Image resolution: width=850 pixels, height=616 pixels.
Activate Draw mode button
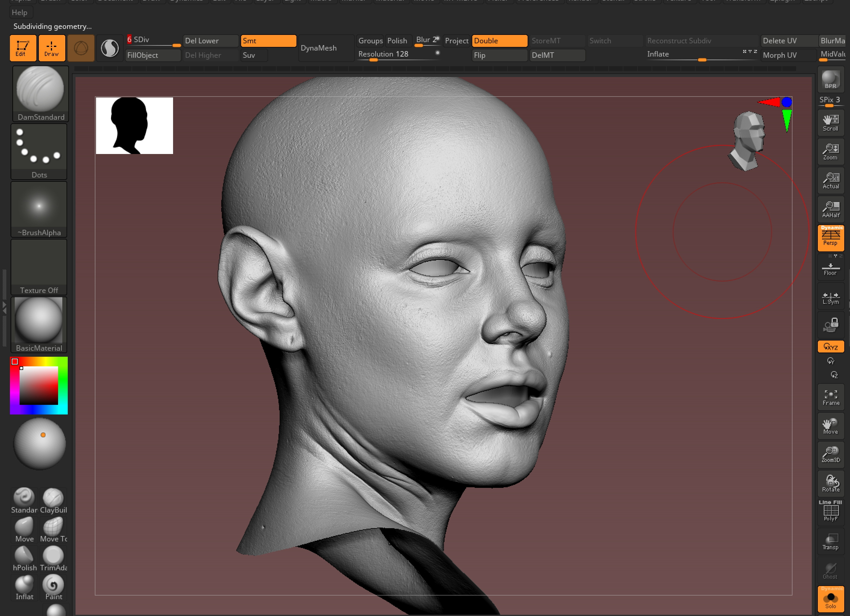(x=52, y=48)
